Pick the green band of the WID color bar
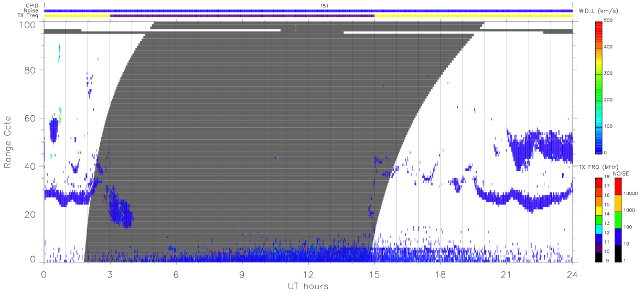 (599, 89)
